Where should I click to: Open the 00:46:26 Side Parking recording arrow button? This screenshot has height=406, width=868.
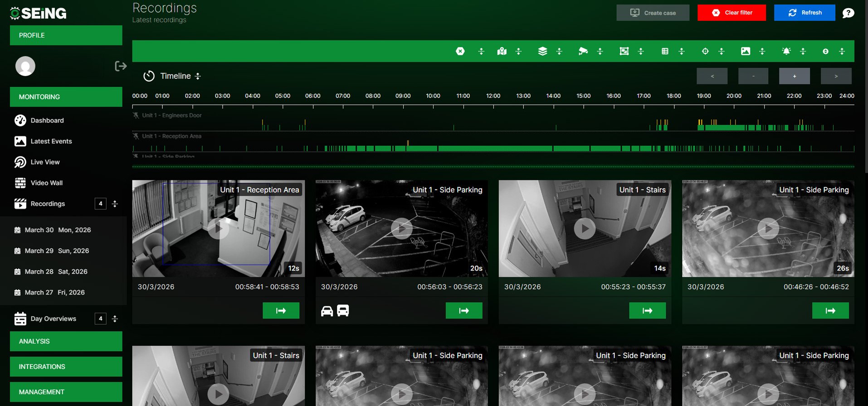coord(830,311)
